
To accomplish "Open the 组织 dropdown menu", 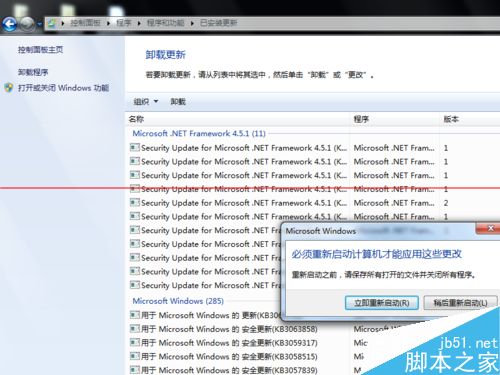I will point(146,101).
